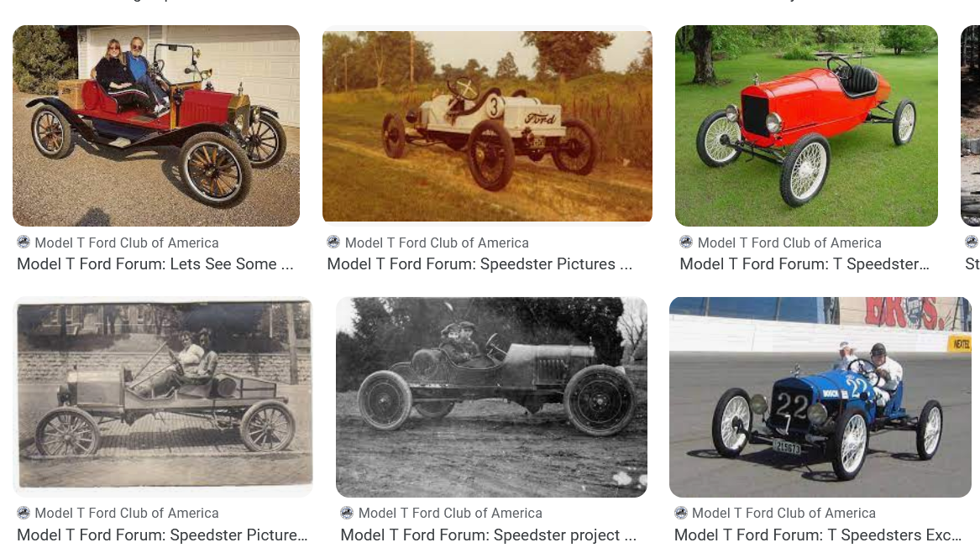Open "Model T Ford Forum: Speedster Pictures" link in top row
The height and width of the screenshot is (553, 980).
tap(480, 264)
